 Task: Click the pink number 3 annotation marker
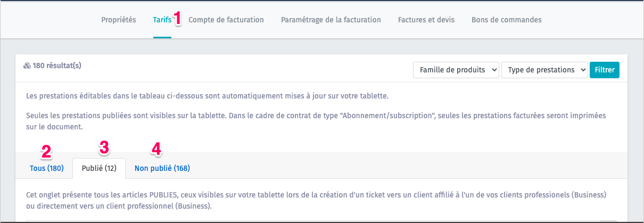104,148
